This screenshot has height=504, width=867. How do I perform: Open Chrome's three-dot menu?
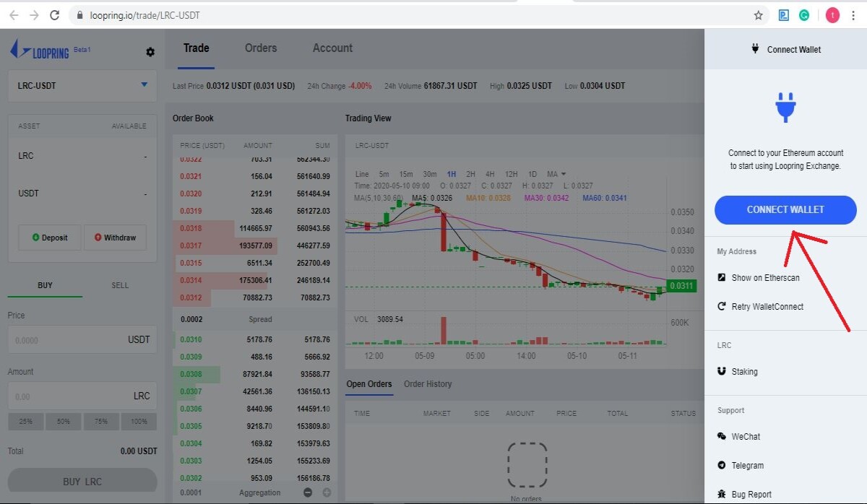(x=855, y=14)
